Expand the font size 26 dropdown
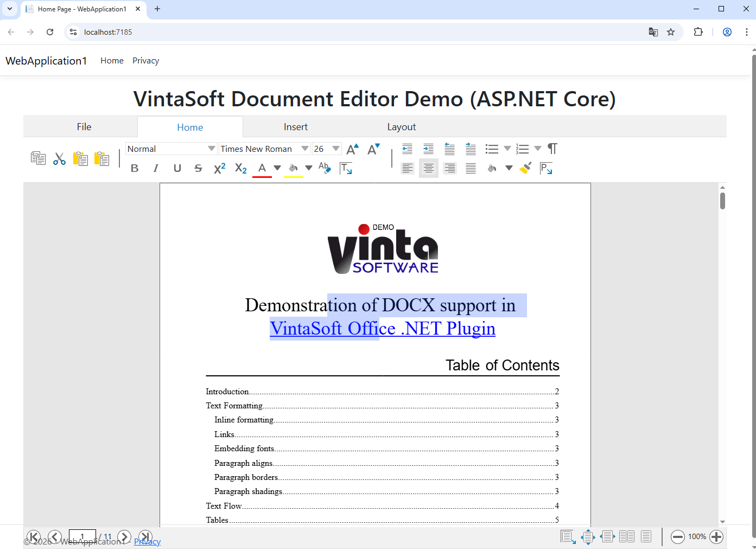The image size is (756, 551). click(336, 149)
